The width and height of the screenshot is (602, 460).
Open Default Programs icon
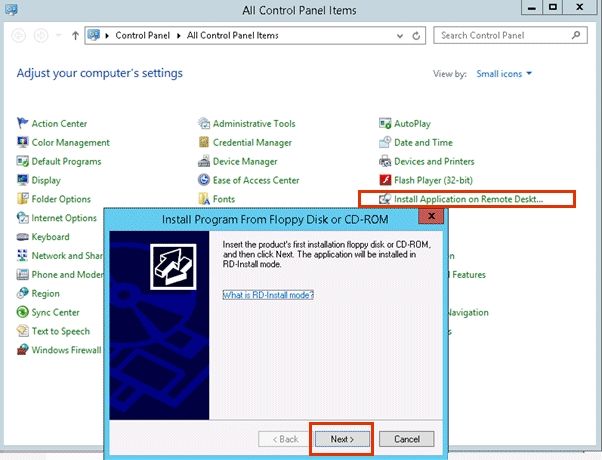pyautogui.click(x=22, y=161)
